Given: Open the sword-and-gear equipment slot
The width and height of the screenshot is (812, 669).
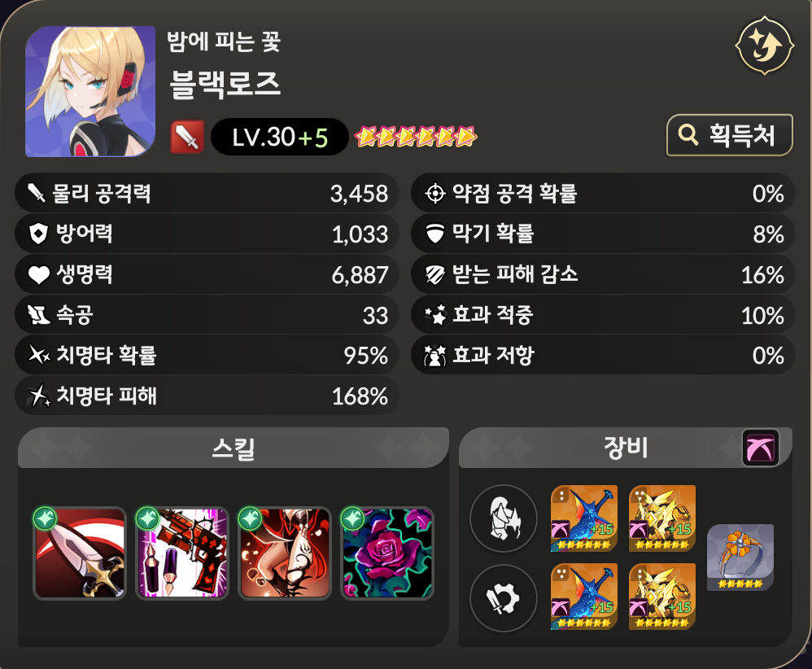Looking at the screenshot, I should pyautogui.click(x=503, y=597).
